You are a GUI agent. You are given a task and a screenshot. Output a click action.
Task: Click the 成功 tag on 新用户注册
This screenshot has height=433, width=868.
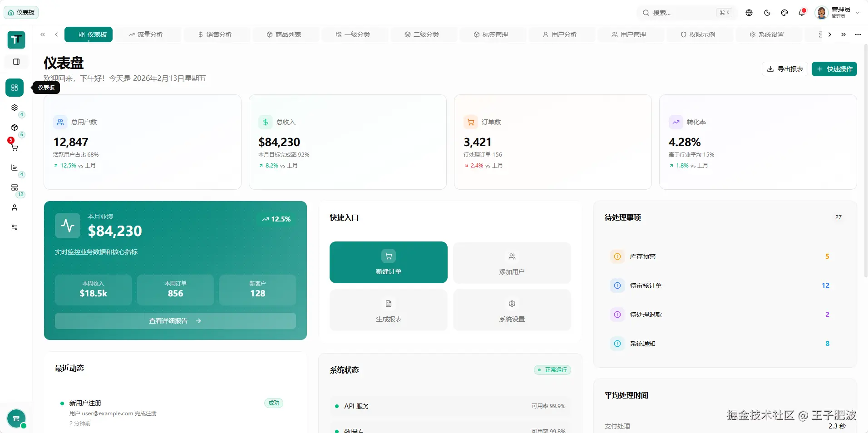[x=274, y=403]
